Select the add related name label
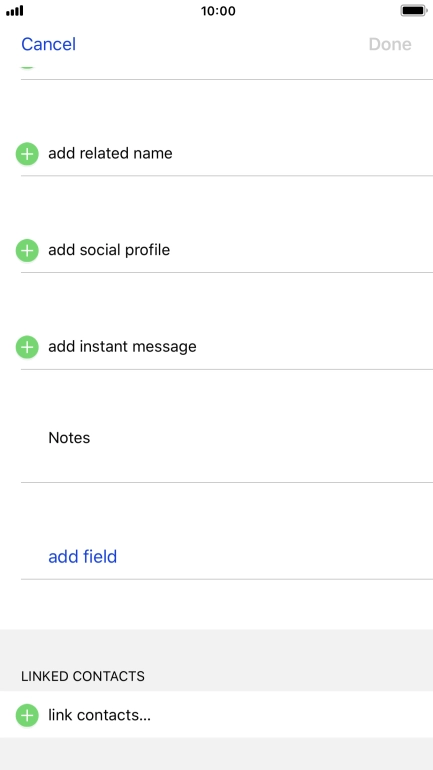 110,153
